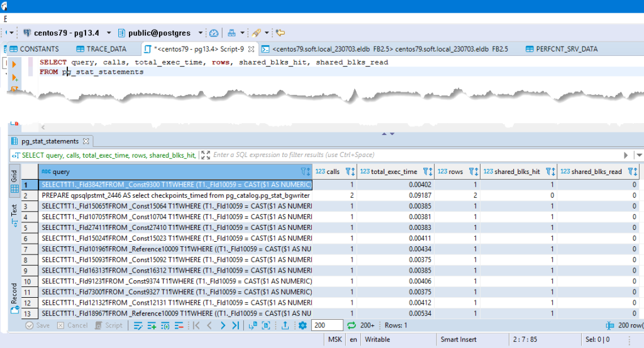Click the 200+ row count button
The width and height of the screenshot is (644, 348).
[367, 325]
